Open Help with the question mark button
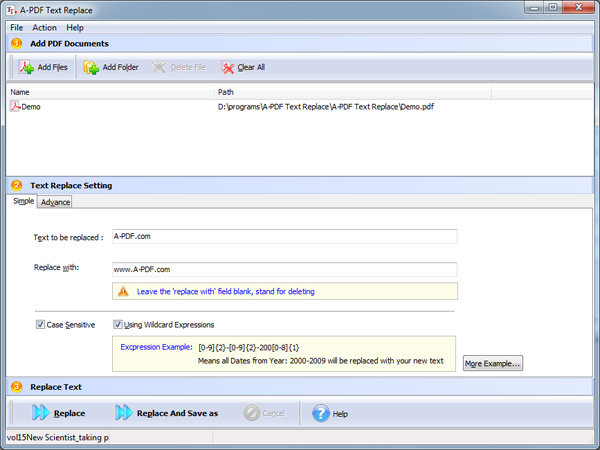Image resolution: width=600 pixels, height=450 pixels. pos(330,413)
